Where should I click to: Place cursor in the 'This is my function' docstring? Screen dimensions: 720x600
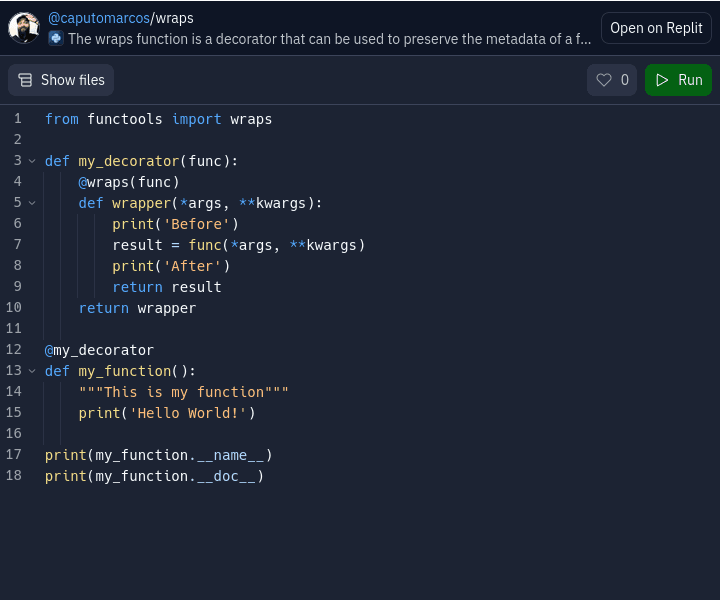(184, 392)
